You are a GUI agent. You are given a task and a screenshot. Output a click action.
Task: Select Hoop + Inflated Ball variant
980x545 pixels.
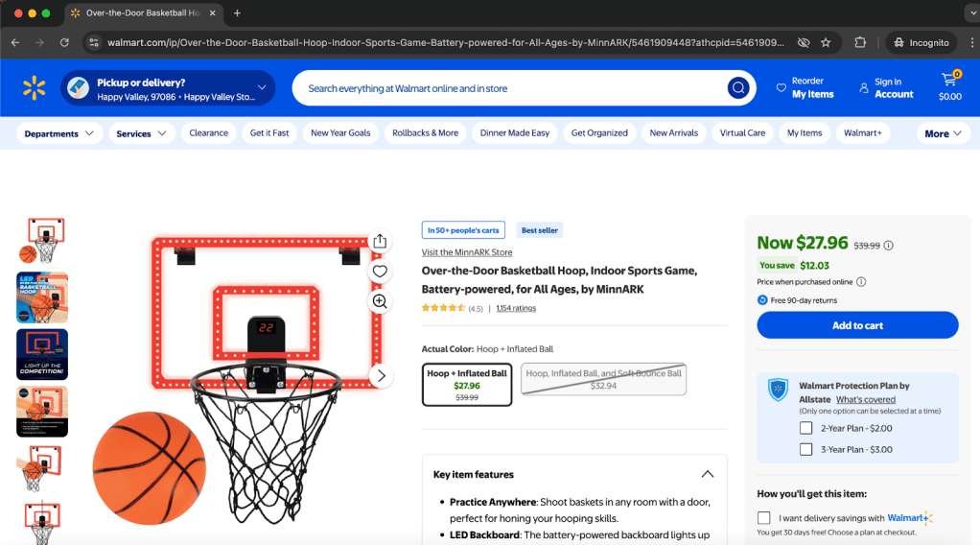coord(467,384)
